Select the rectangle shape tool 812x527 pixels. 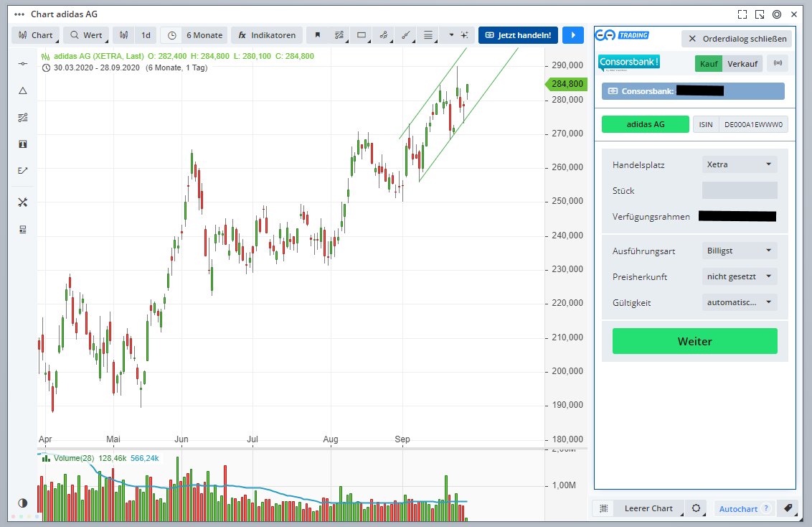[x=362, y=35]
